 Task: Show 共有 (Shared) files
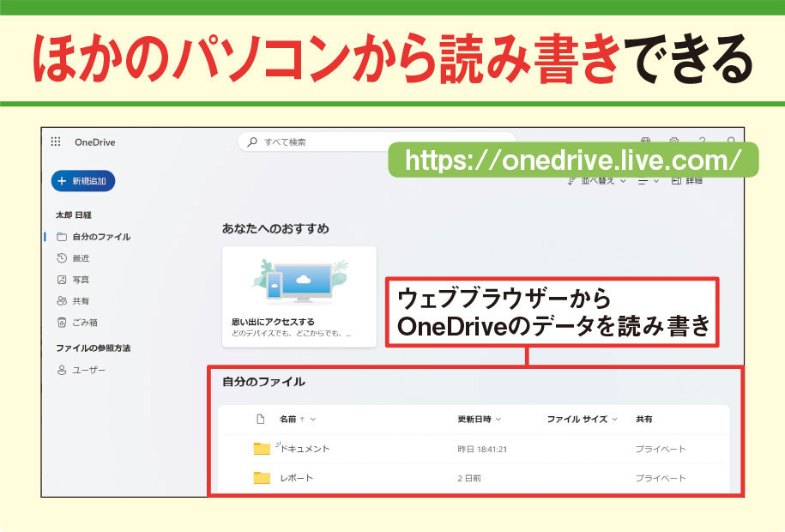pos(79,300)
